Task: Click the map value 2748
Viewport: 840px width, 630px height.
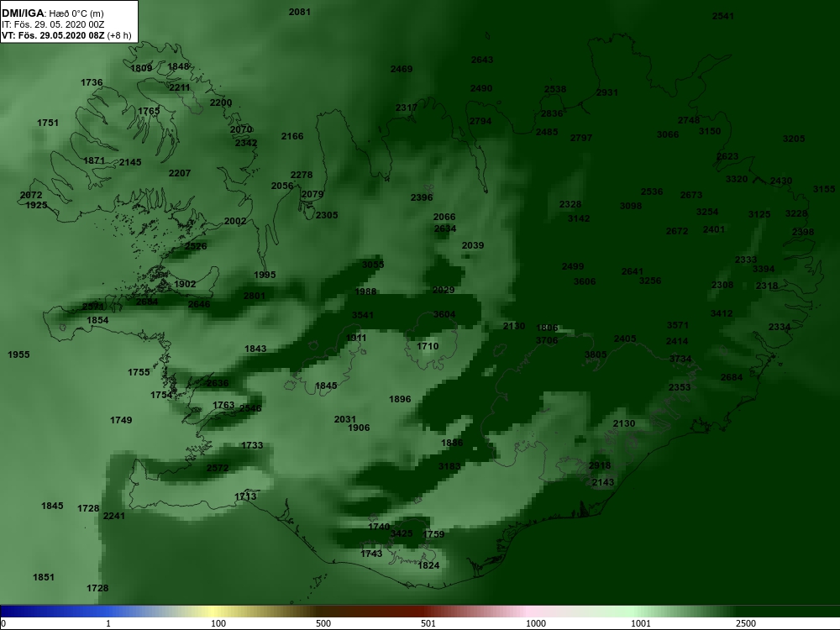Action: tap(689, 120)
